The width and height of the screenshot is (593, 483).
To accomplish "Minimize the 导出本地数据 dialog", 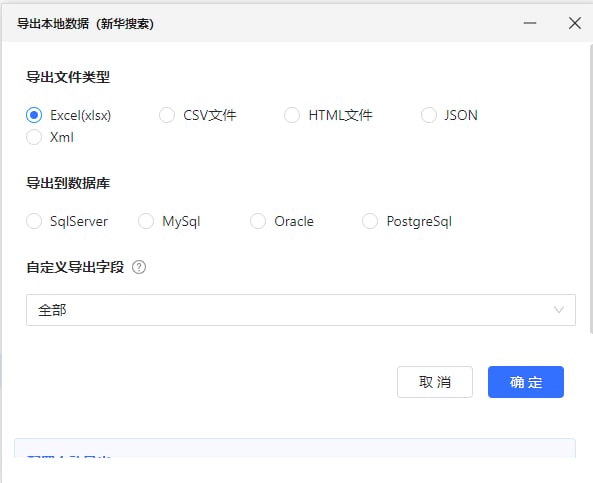I will point(530,23).
